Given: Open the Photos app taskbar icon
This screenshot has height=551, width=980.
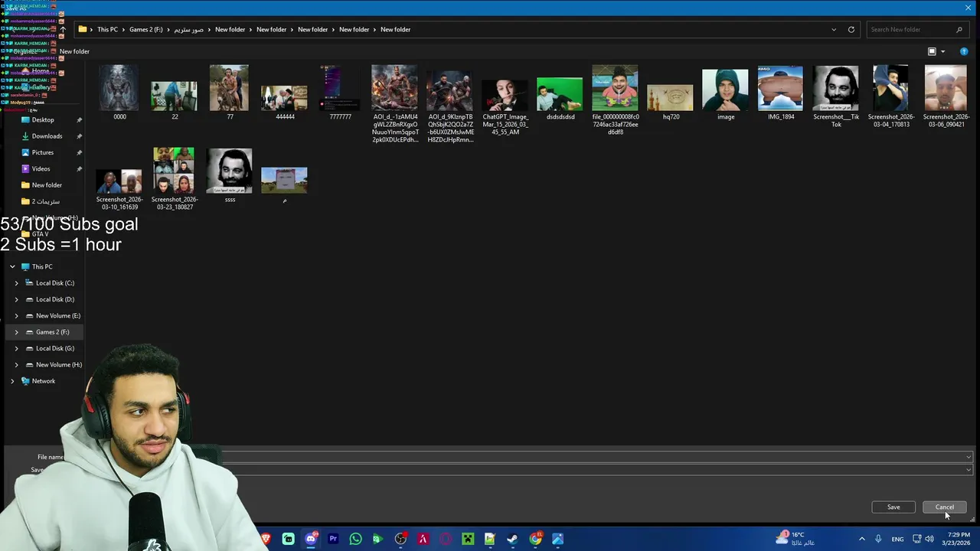Looking at the screenshot, I should tap(557, 539).
